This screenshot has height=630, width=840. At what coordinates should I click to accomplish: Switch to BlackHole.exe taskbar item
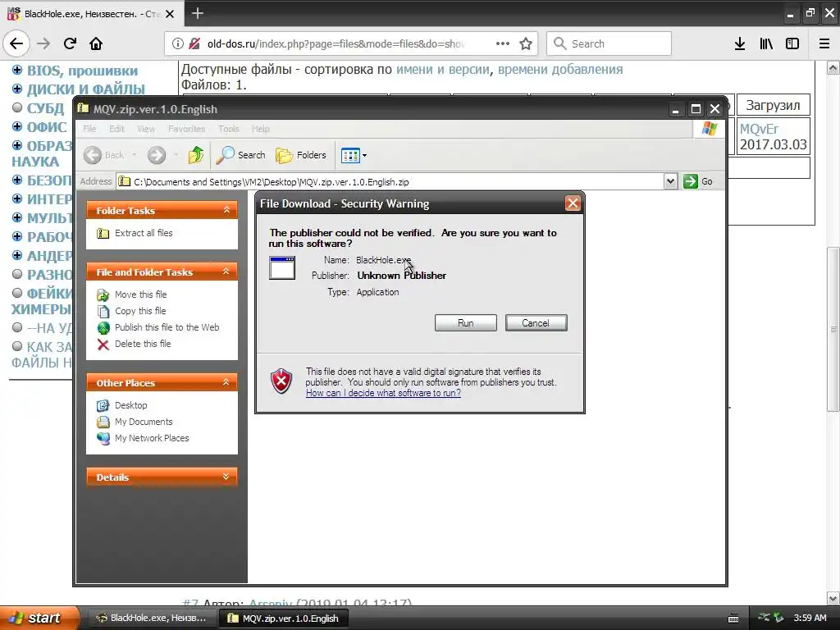click(151, 618)
